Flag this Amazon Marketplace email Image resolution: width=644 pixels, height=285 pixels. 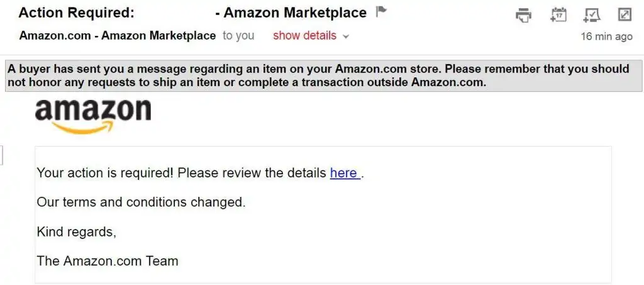click(382, 13)
